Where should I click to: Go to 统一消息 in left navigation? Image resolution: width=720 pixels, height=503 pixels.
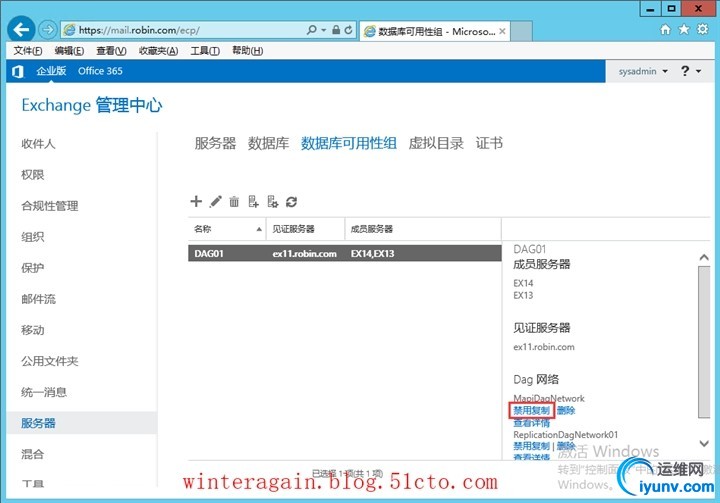44,392
